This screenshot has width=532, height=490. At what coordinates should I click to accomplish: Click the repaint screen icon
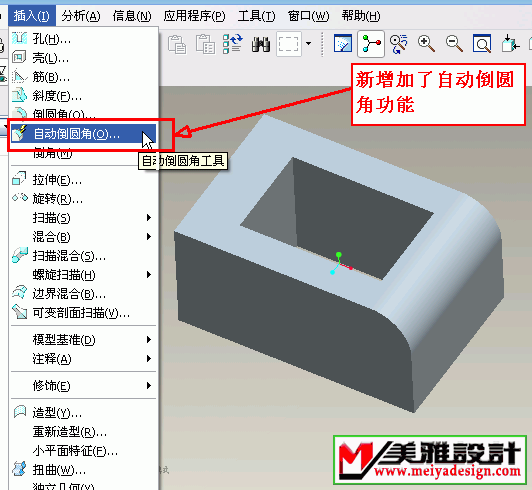click(x=343, y=43)
